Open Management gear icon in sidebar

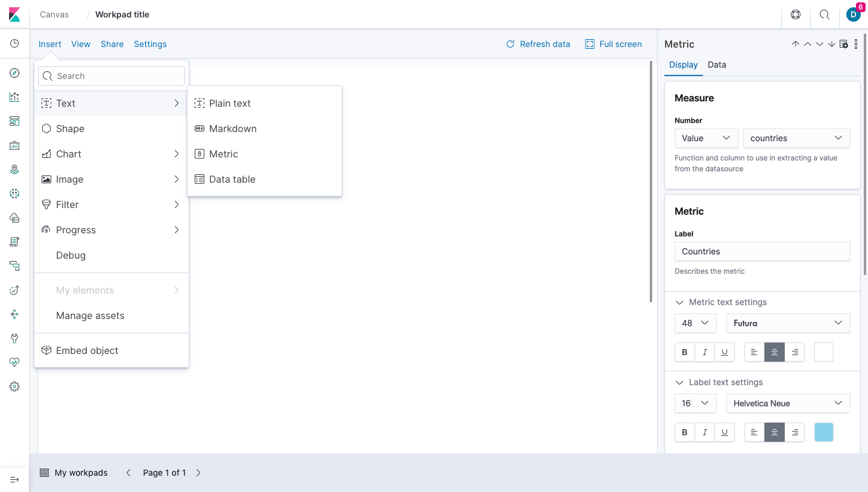coord(14,386)
